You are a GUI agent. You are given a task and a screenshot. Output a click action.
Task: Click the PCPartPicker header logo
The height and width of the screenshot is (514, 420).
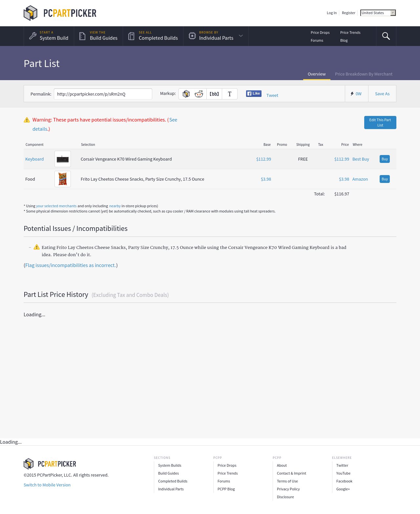60,13
